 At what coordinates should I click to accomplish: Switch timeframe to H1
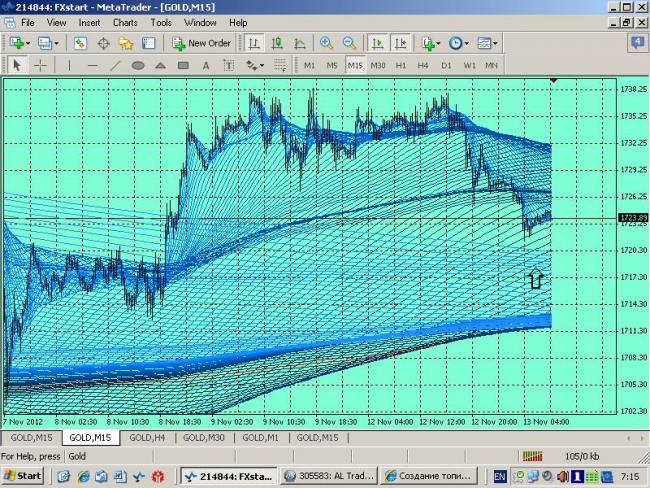[401, 65]
